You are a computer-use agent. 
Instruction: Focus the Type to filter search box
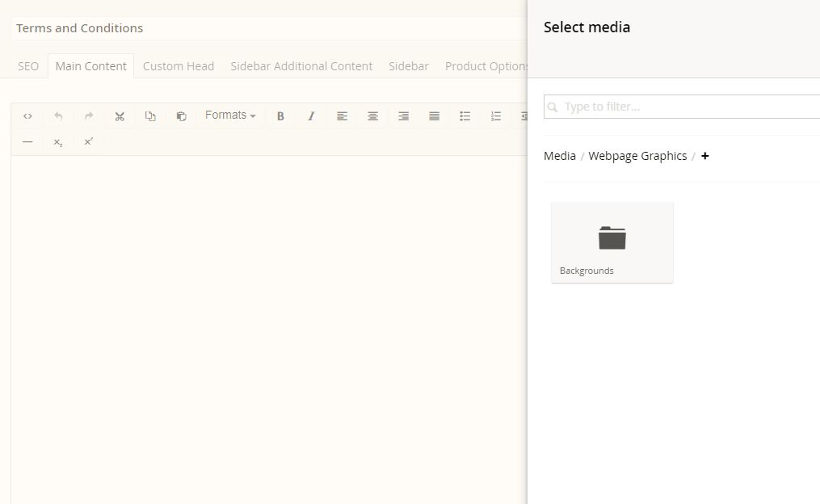tap(682, 107)
